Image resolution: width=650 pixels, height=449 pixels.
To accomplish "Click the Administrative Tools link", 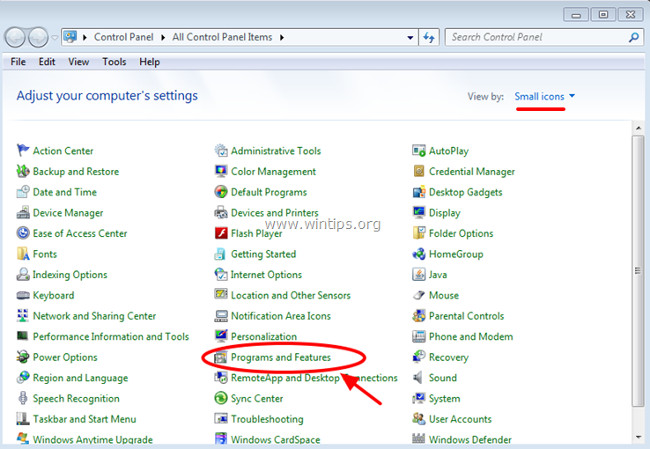I will pos(275,151).
